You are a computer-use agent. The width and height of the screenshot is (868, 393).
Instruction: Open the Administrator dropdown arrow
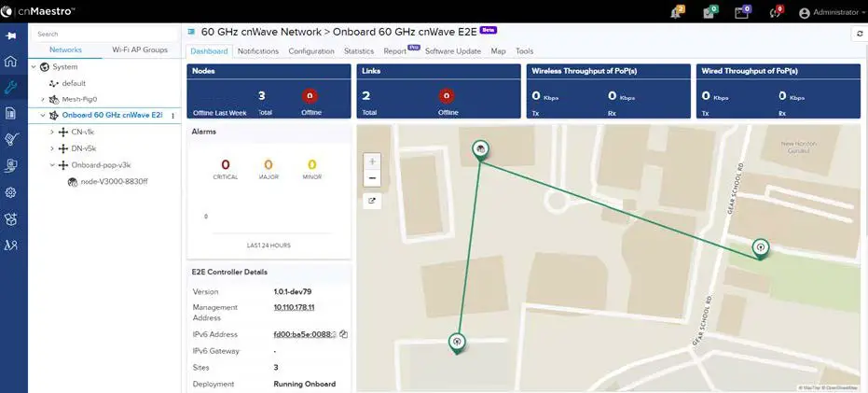[x=863, y=13]
